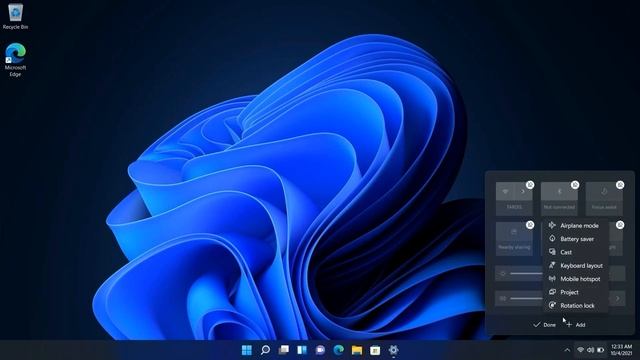The height and width of the screenshot is (360, 640).
Task: Adjust the volume slider in quick settings
Action: [x=527, y=298]
